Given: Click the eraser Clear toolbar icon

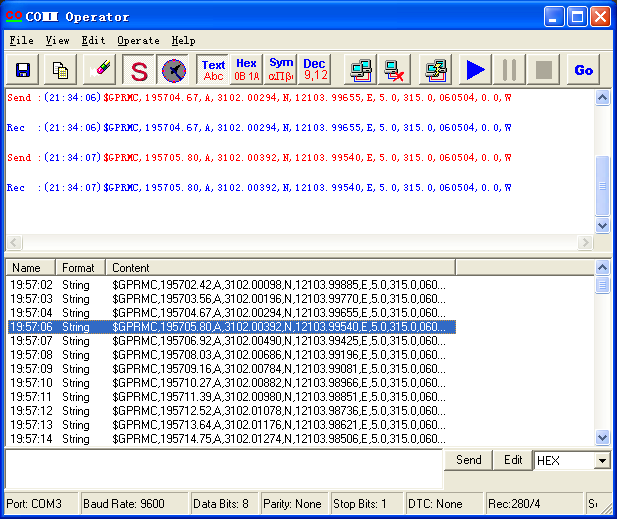Looking at the screenshot, I should 100,70.
